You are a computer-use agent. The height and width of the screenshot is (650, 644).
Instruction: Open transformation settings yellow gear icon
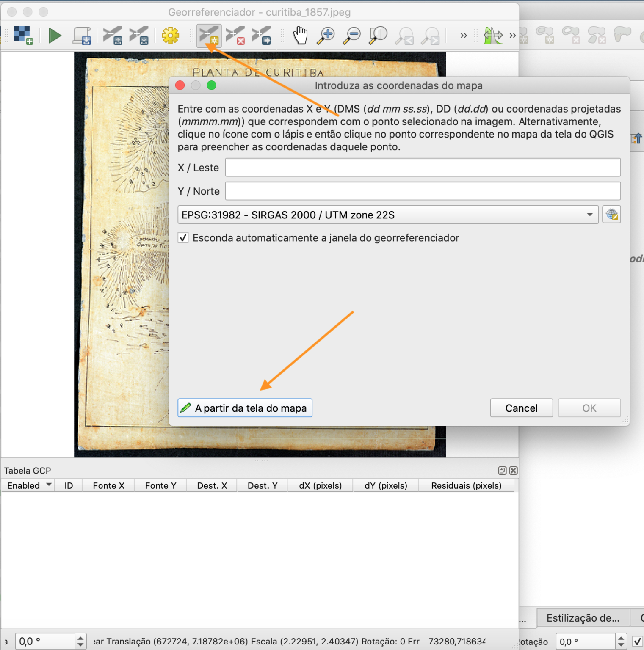170,35
